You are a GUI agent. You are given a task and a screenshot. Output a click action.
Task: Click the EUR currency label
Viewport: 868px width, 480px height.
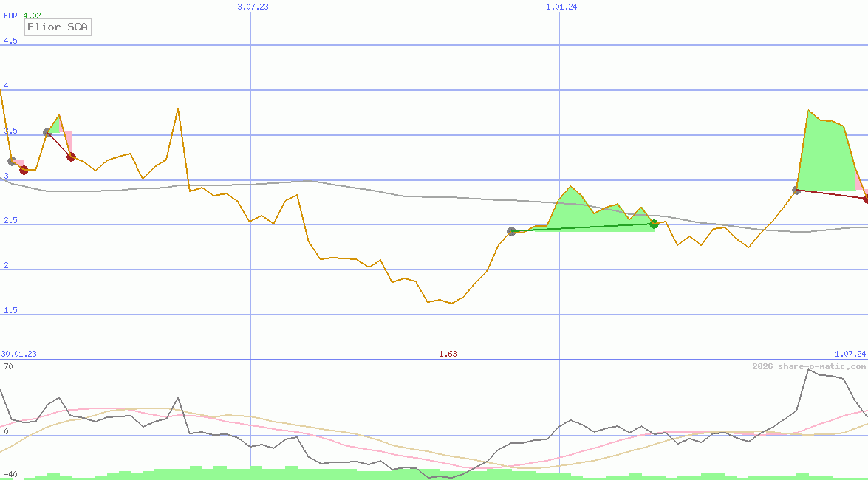pos(11,15)
